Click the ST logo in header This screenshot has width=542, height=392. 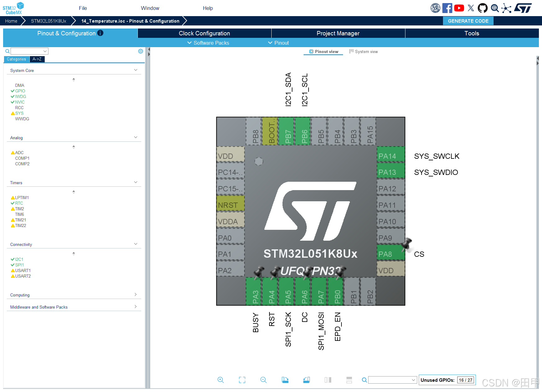523,8
